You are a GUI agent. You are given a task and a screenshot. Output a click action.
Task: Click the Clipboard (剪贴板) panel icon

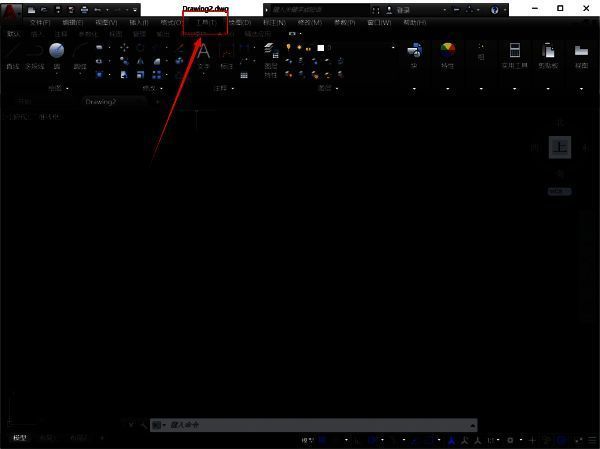tap(548, 51)
